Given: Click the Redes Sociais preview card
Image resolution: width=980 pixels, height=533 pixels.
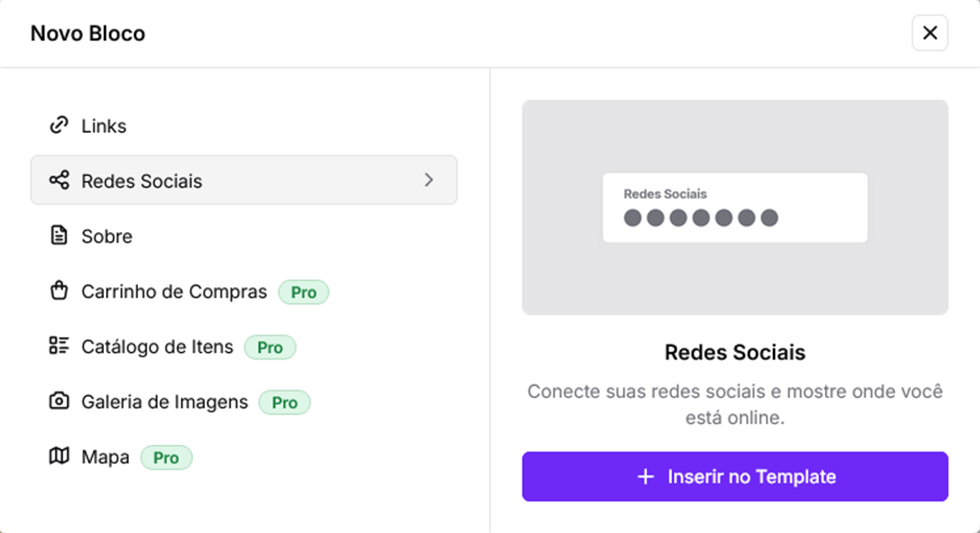Looking at the screenshot, I should coord(735,207).
